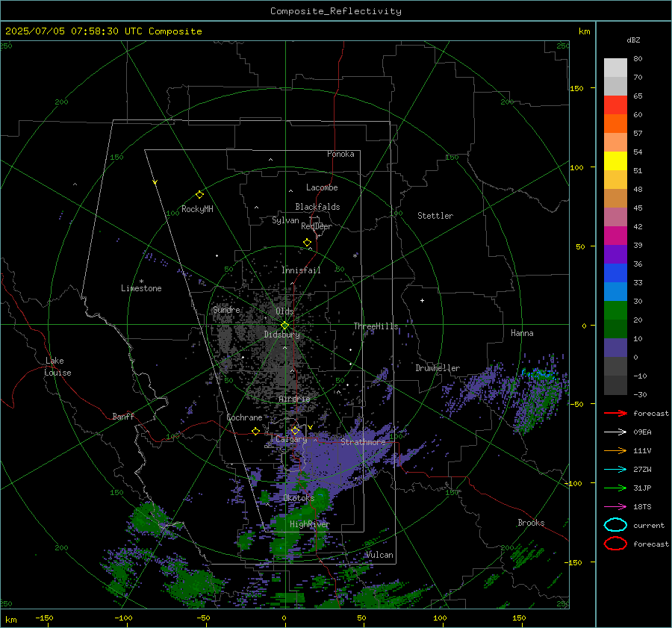Image resolution: width=672 pixels, height=628 pixels.
Task: Click the Airdrie town label
Action: [294, 399]
